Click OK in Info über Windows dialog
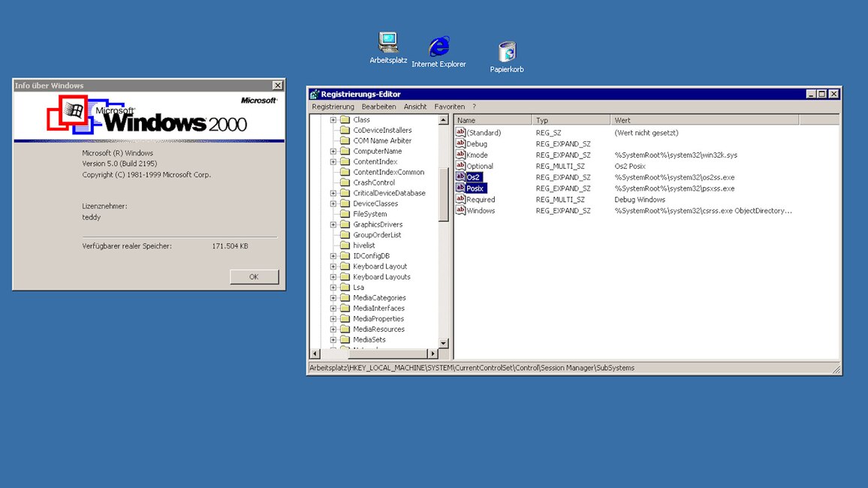 pyautogui.click(x=254, y=276)
